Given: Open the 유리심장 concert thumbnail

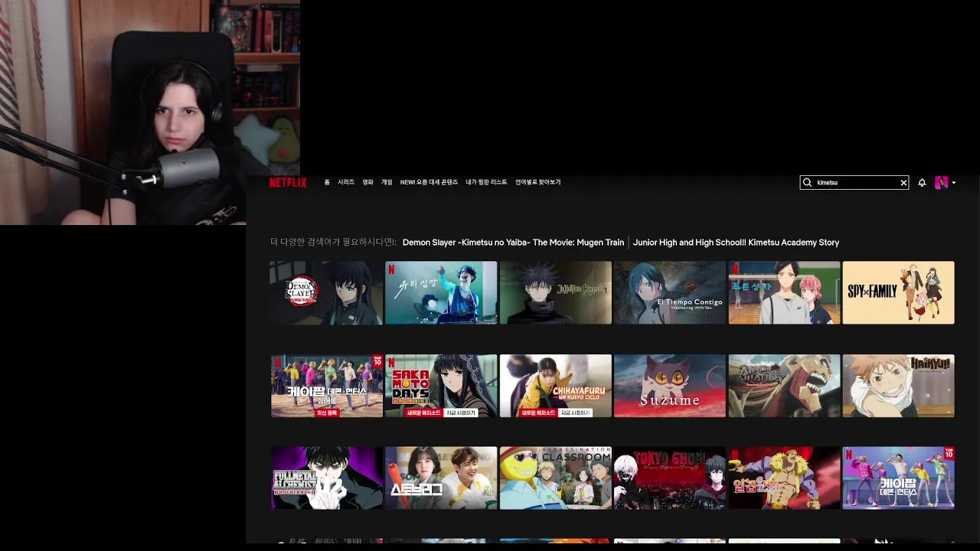Looking at the screenshot, I should coord(441,292).
